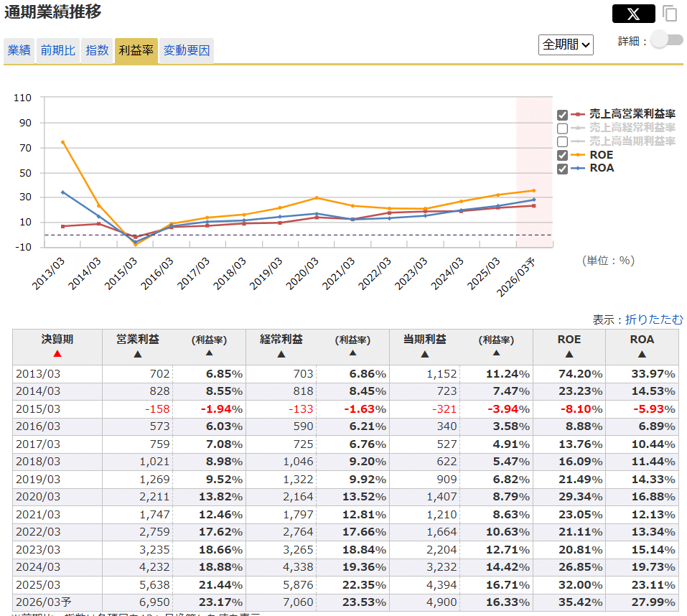Uncheck the ROE series checkbox
This screenshot has width=687, height=616.
coord(562,156)
